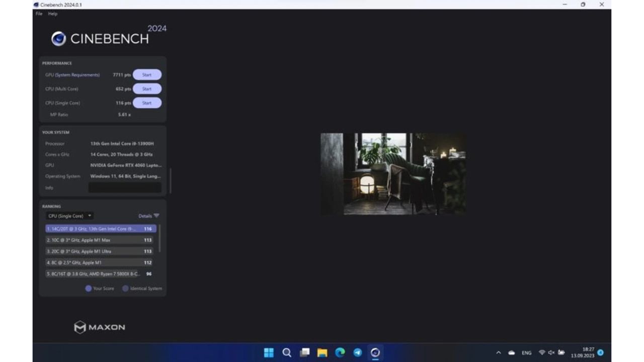
Task: Click the Maxon logo at bottom
Action: (100, 327)
